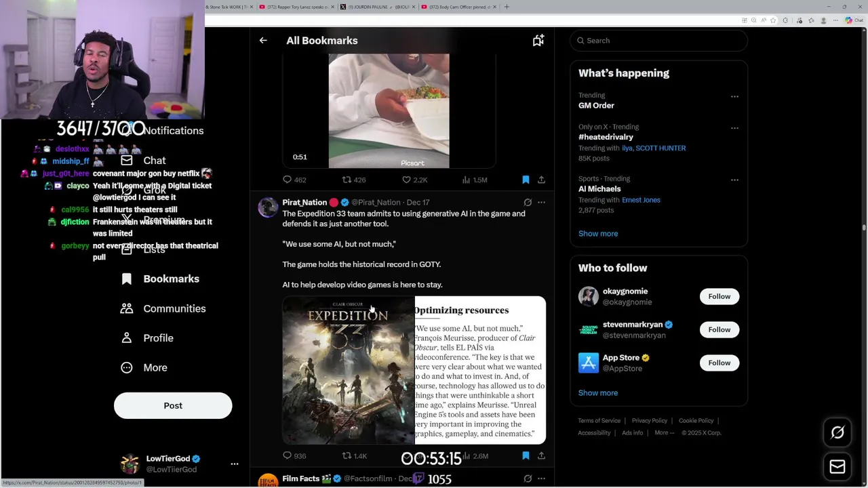Focus the X Search field
This screenshot has height=488, width=868.
coord(658,41)
